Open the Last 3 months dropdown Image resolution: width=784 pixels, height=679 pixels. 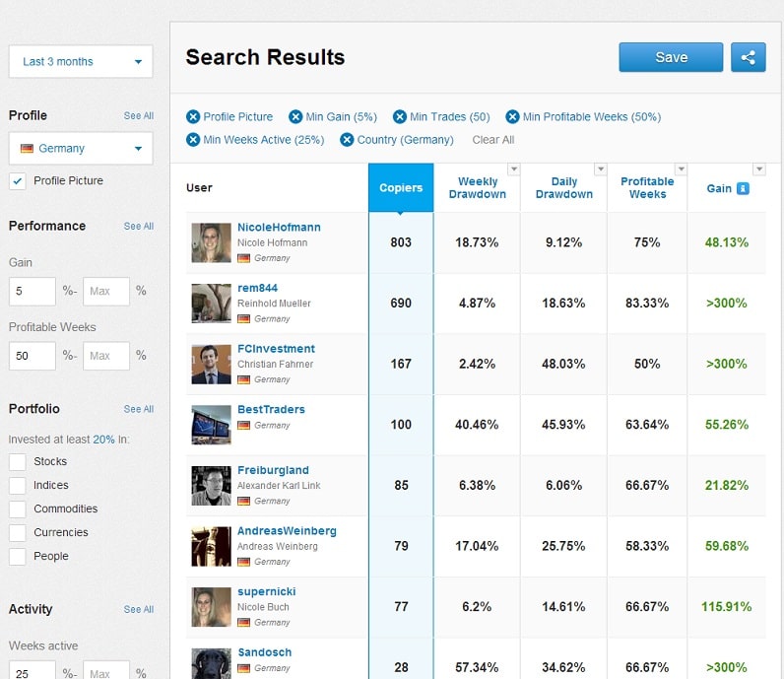click(x=81, y=62)
